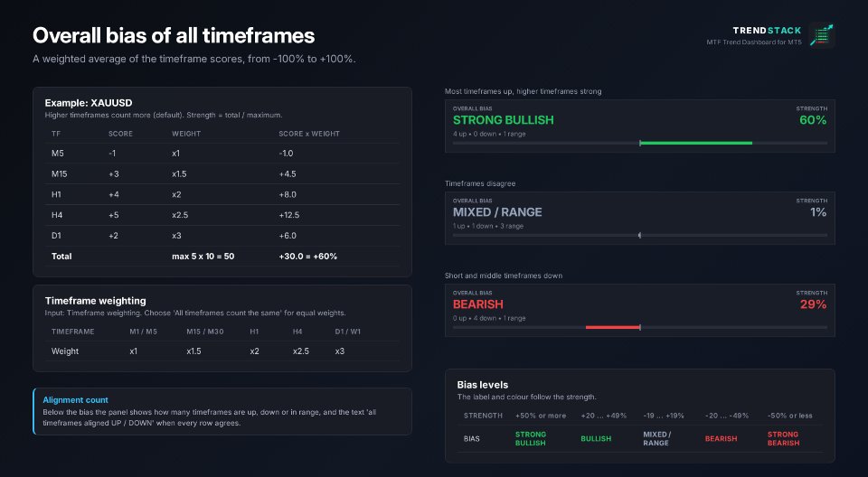Click the STRONG BULLISH strength bar
Viewport: 868px width, 477px height.
640,144
